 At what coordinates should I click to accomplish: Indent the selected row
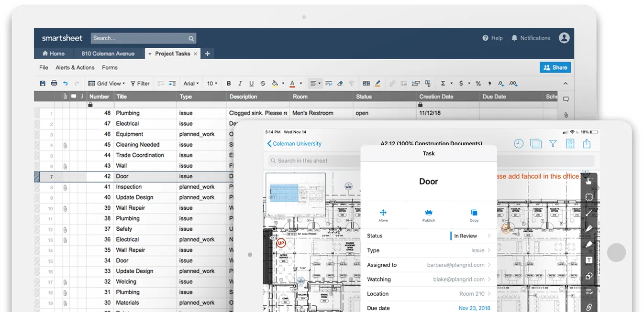(172, 83)
